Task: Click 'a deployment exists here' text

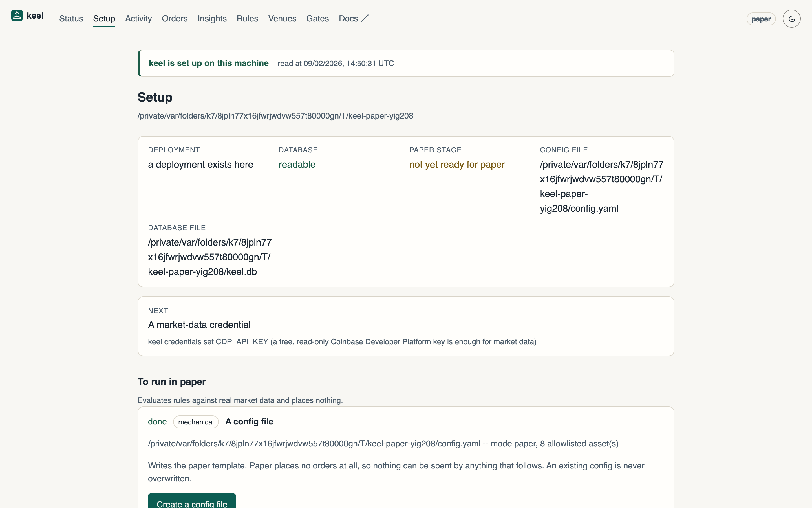Action: 201,165
